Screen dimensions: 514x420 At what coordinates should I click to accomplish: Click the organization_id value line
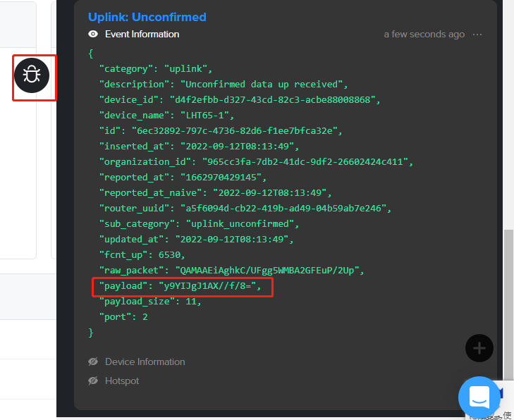257,162
